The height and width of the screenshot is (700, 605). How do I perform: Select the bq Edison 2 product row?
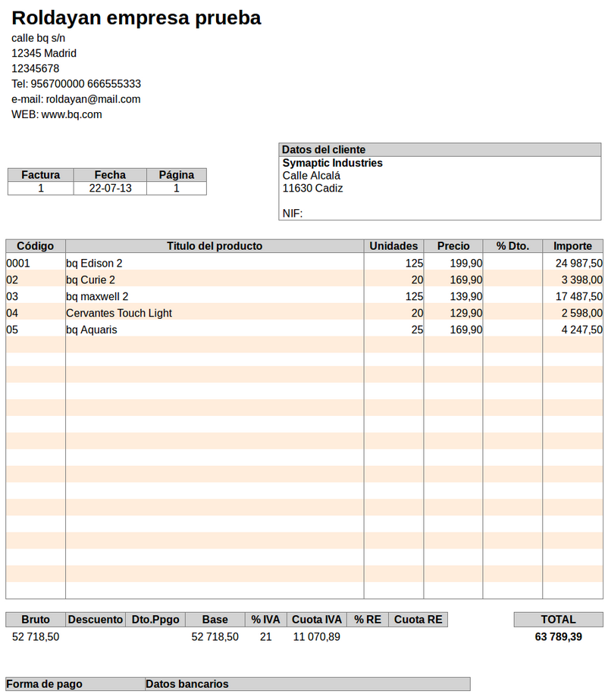pyautogui.click(x=304, y=264)
